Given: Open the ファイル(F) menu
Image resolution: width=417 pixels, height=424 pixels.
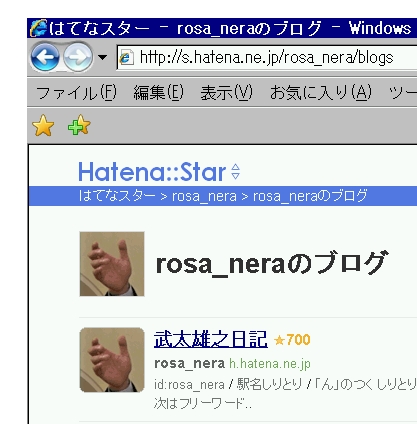Looking at the screenshot, I should click(76, 92).
